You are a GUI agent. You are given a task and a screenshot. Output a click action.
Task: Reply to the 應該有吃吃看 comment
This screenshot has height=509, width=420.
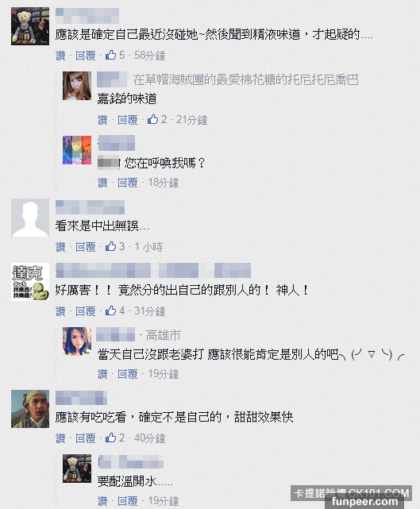coord(86,438)
